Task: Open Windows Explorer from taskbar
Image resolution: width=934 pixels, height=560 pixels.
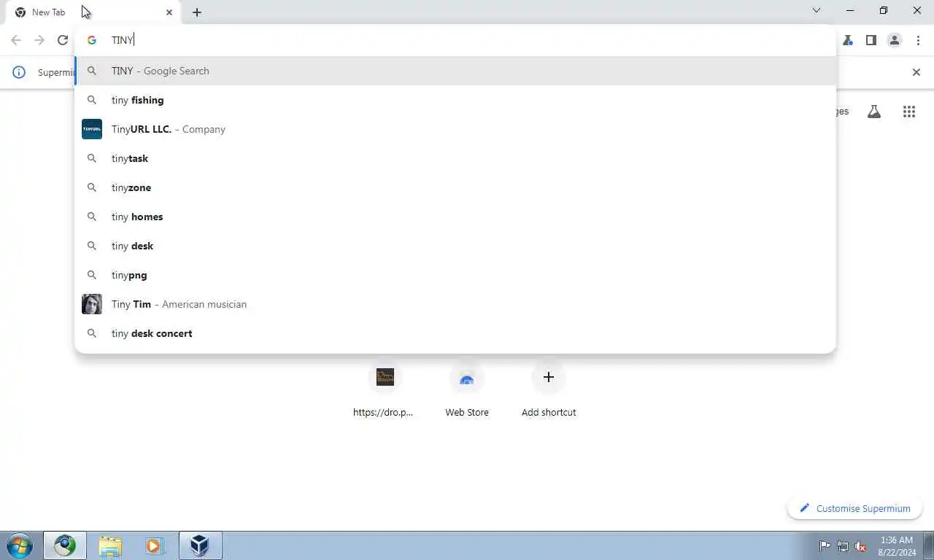Action: [x=110, y=545]
